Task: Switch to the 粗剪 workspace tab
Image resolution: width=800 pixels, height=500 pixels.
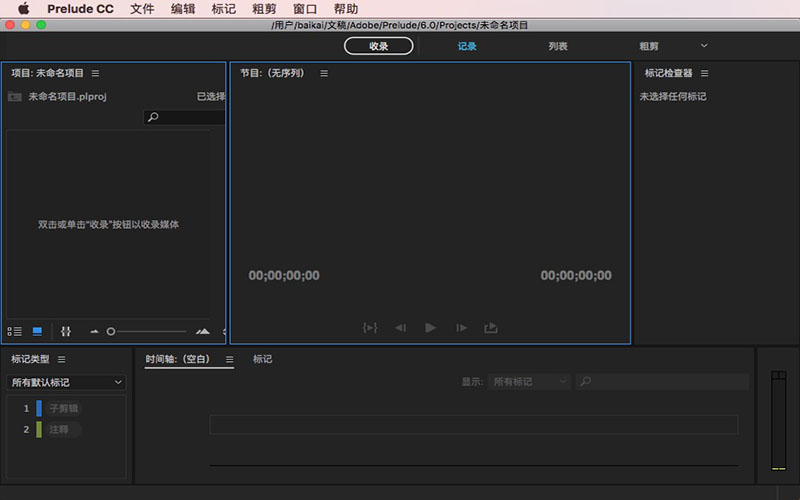Action: (648, 46)
